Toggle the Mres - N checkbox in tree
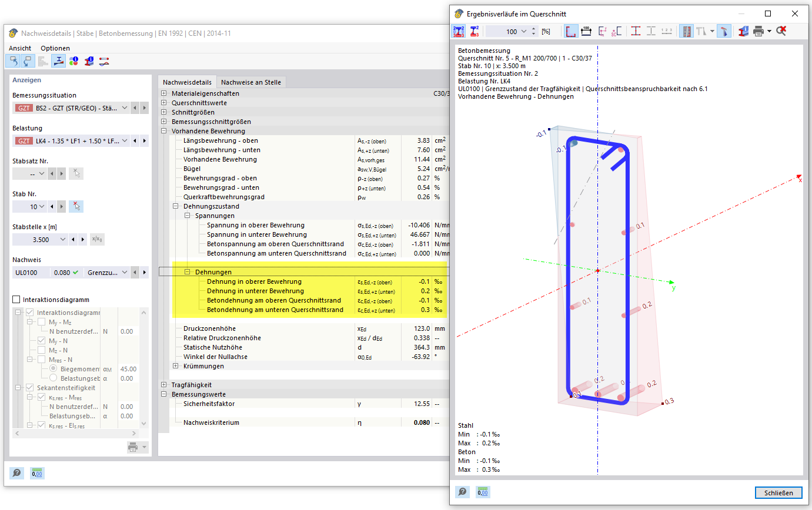The height and width of the screenshot is (510, 812). click(42, 360)
